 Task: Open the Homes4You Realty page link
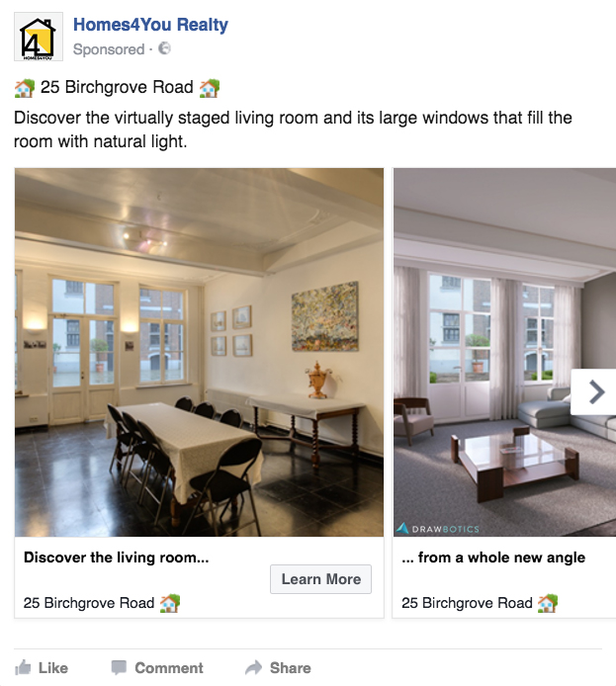click(150, 25)
